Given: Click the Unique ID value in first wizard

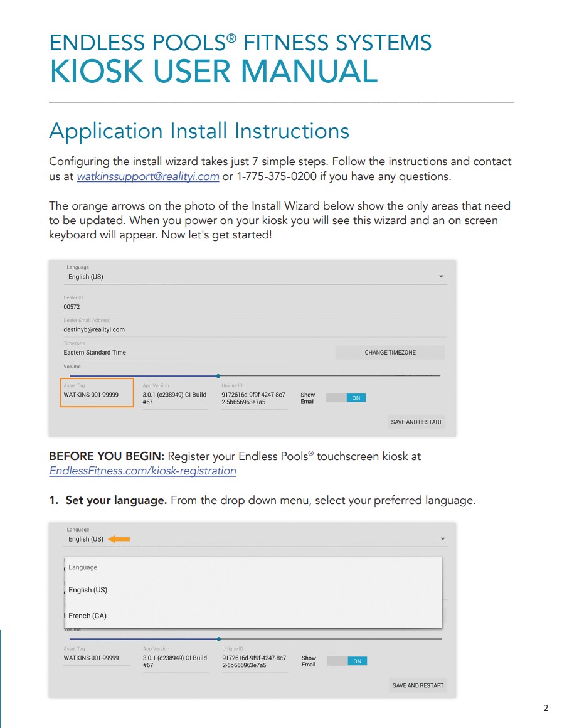Looking at the screenshot, I should (x=253, y=399).
